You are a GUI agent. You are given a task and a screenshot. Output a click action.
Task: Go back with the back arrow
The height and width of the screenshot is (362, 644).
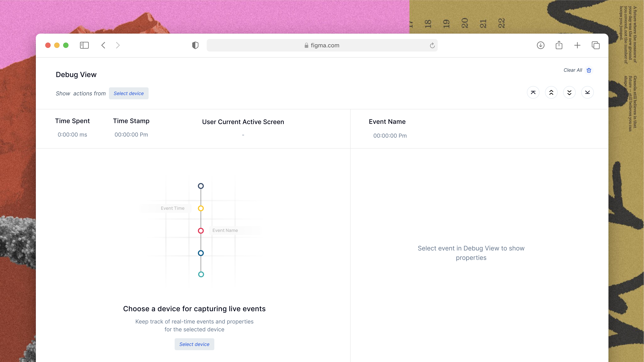[x=103, y=45]
